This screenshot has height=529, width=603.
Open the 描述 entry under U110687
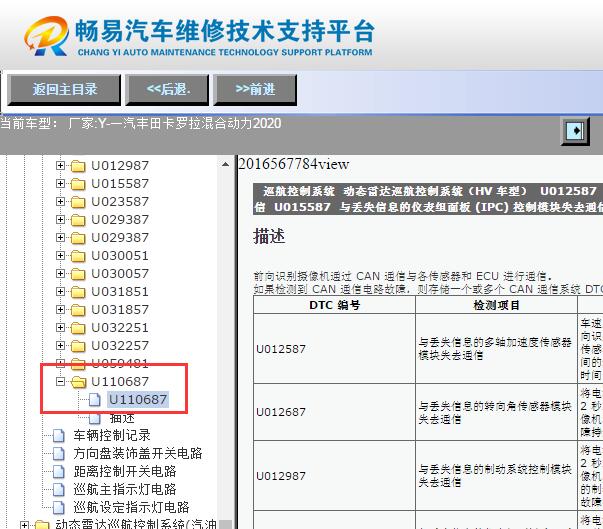122,418
